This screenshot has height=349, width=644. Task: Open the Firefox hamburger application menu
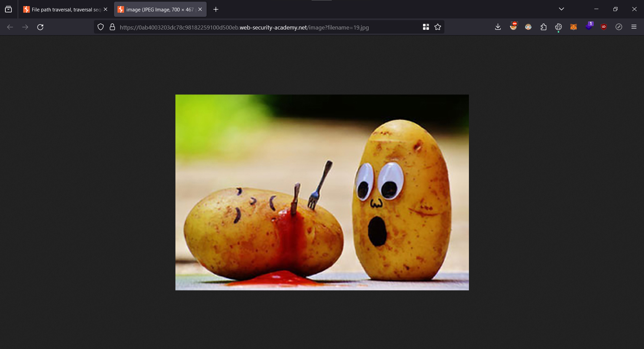tap(634, 27)
